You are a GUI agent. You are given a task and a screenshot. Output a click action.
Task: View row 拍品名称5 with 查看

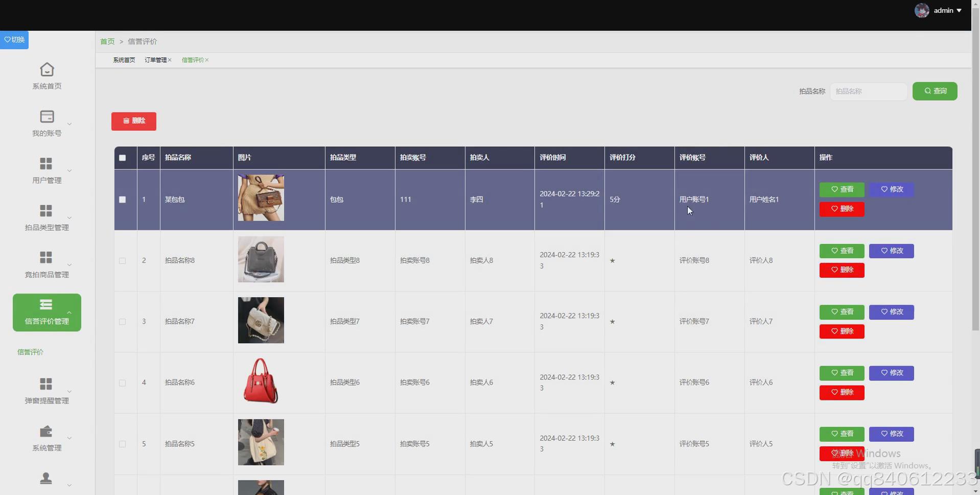tap(842, 434)
